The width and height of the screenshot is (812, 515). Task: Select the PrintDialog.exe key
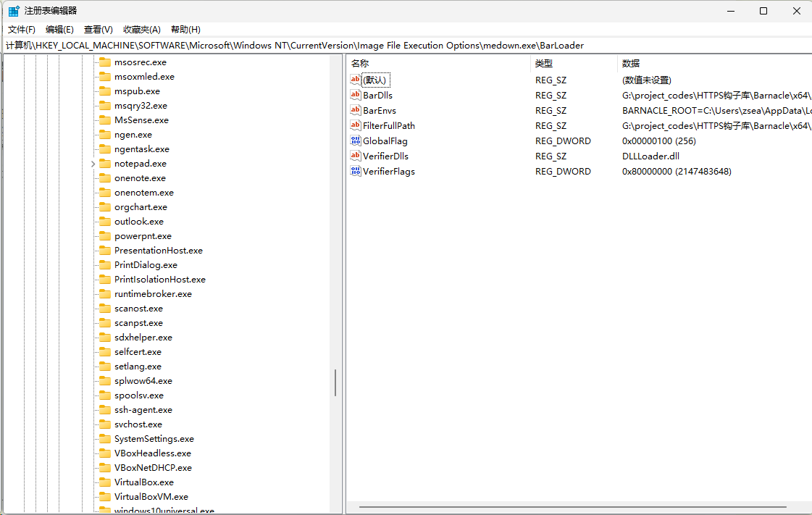[146, 265]
